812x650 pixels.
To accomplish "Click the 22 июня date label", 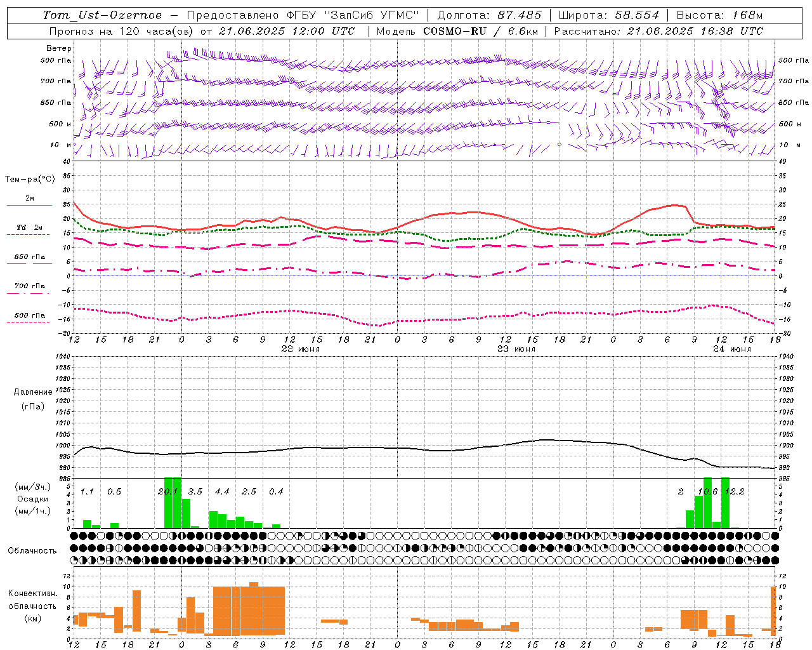I will tap(301, 349).
